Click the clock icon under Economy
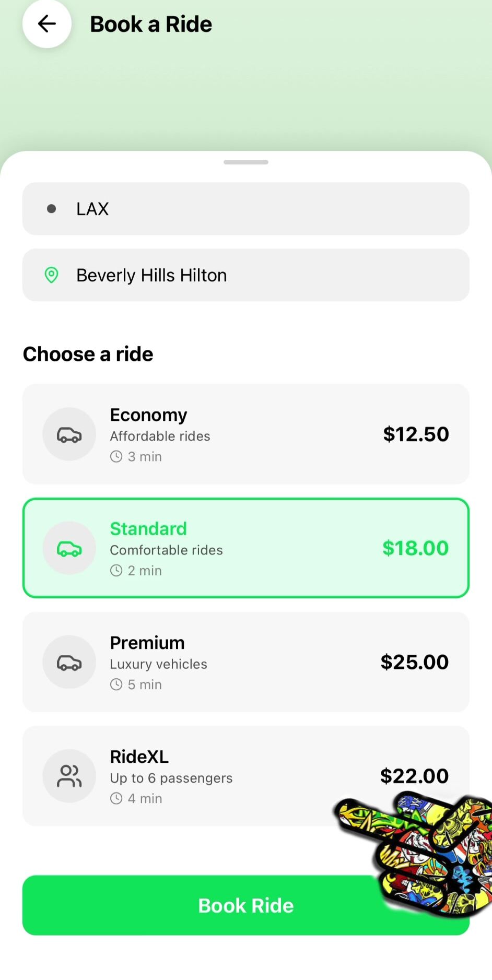Image resolution: width=492 pixels, height=980 pixels. click(x=116, y=457)
